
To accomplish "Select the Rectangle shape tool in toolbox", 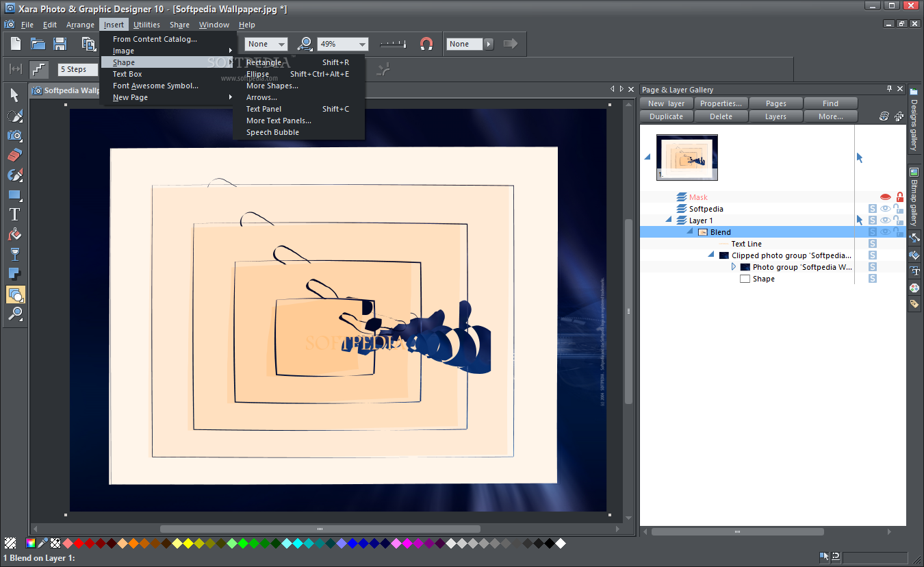I will coord(15,195).
